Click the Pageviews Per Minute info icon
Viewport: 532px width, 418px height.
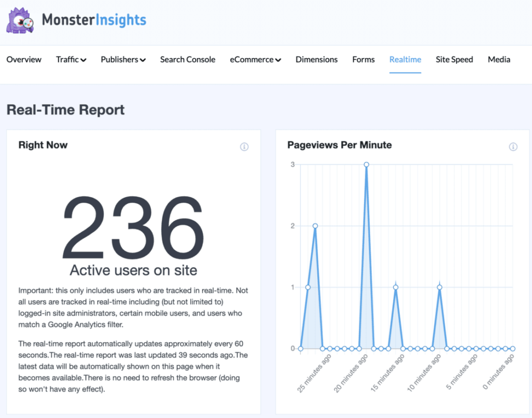pyautogui.click(x=513, y=147)
